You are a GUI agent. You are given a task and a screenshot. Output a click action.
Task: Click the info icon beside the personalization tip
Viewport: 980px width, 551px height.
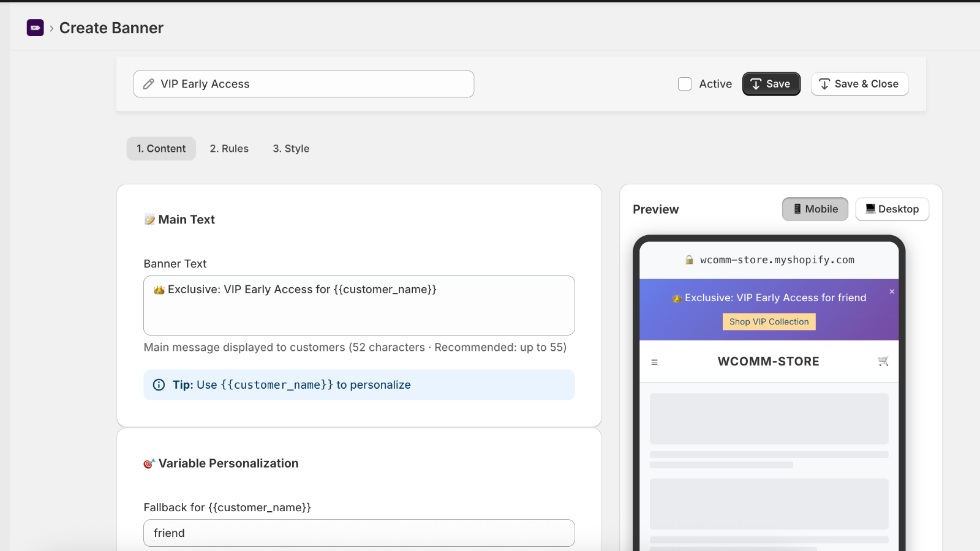click(x=159, y=384)
